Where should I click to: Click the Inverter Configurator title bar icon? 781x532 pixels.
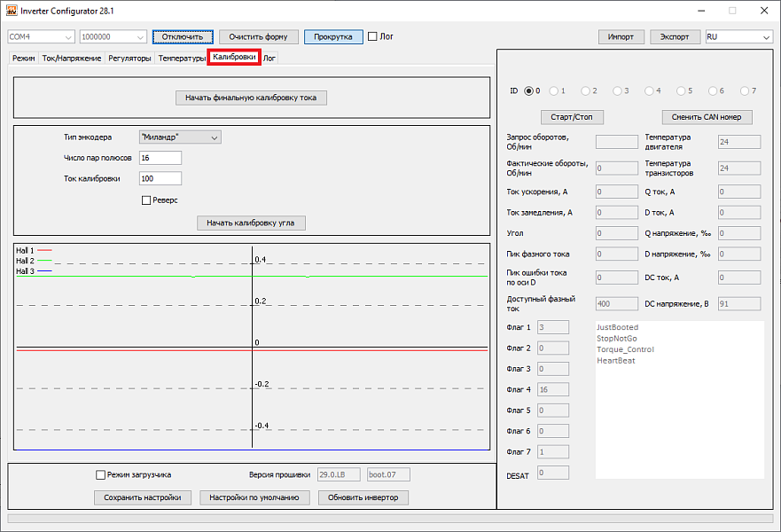(x=12, y=11)
